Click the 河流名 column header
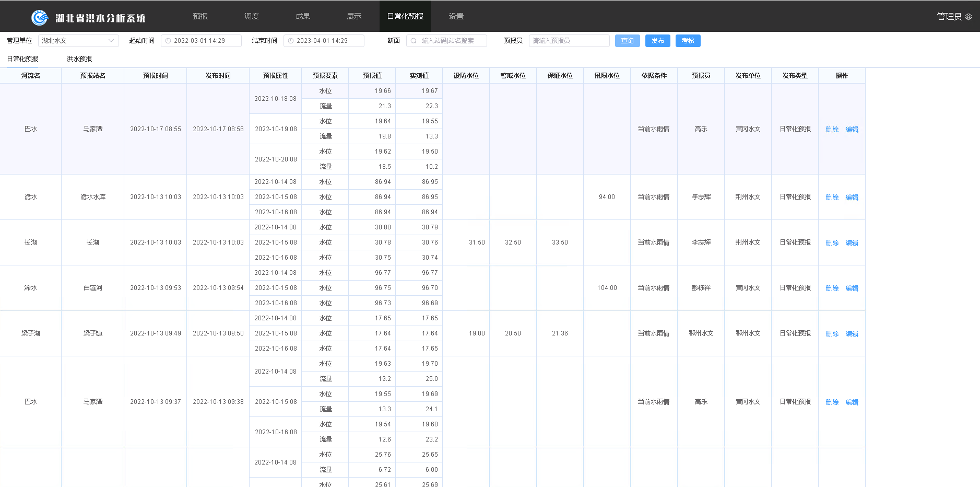This screenshot has width=980, height=487. coord(31,76)
